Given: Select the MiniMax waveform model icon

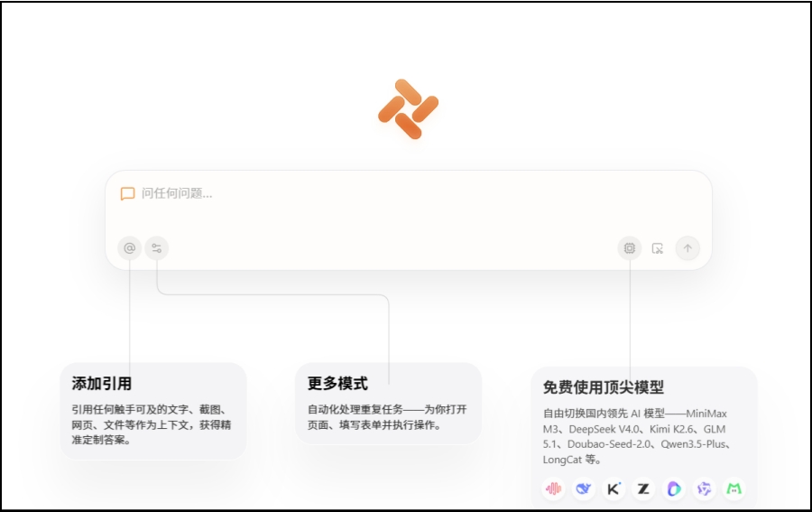Looking at the screenshot, I should (x=554, y=489).
